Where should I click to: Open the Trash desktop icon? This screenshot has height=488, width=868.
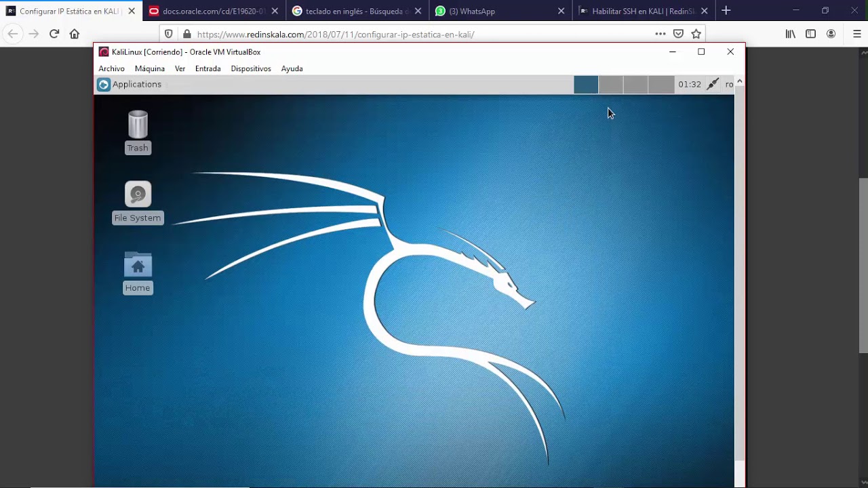coord(138,132)
